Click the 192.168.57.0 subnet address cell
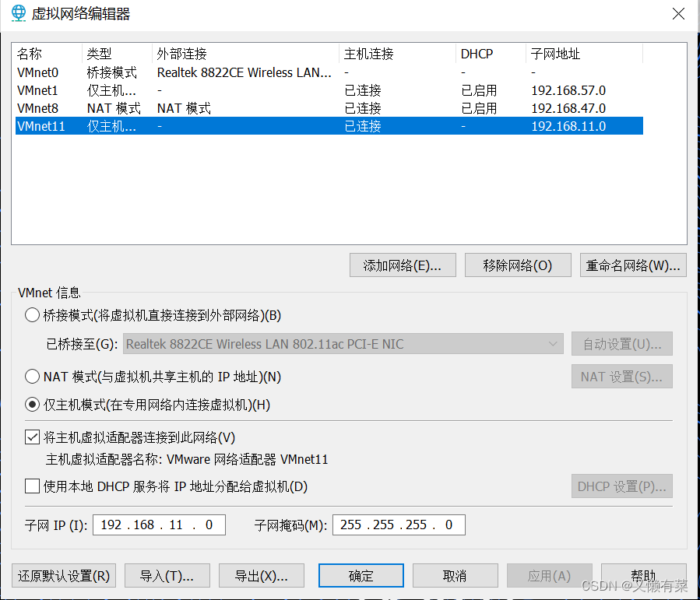The image size is (700, 600). click(568, 90)
